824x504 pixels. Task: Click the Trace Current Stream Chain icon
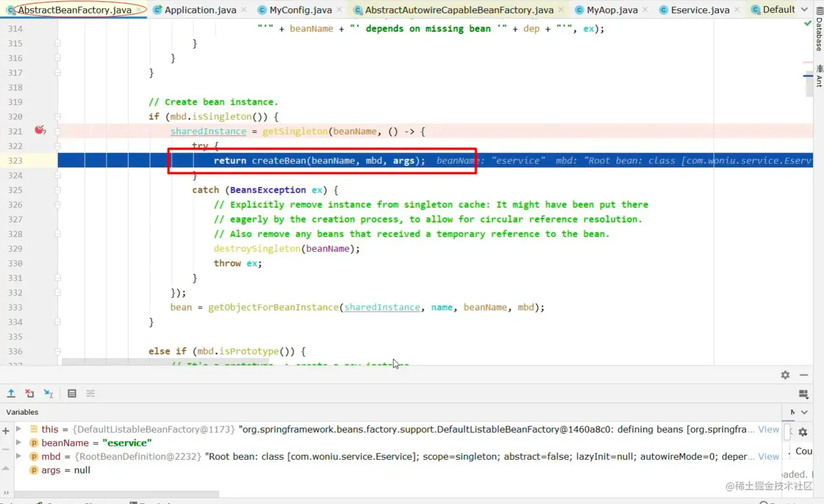pos(91,393)
